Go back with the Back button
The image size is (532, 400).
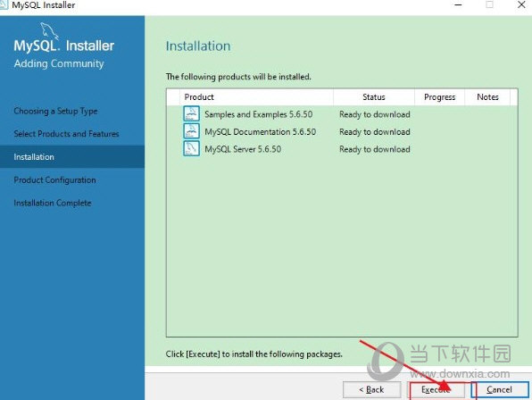(x=372, y=390)
